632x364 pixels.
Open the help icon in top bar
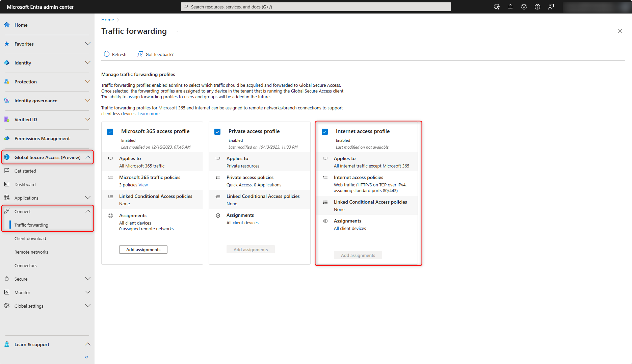click(537, 7)
